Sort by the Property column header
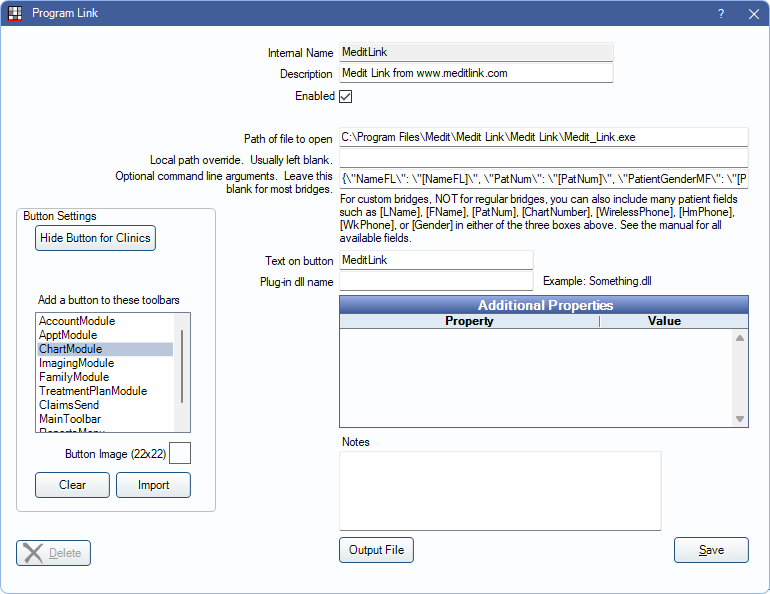The image size is (770, 594). point(469,321)
